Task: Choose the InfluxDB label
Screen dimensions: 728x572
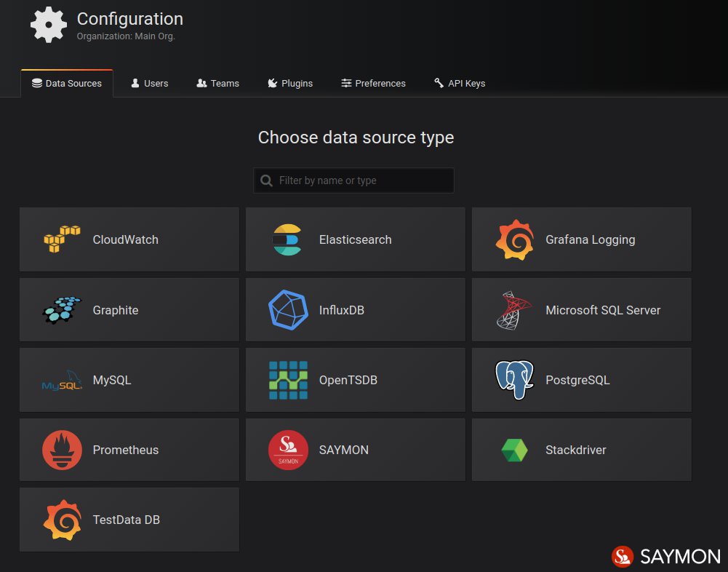Action: 341,311
